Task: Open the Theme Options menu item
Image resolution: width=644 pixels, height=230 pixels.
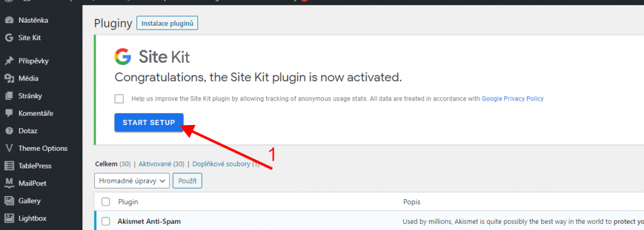Action: click(x=43, y=148)
